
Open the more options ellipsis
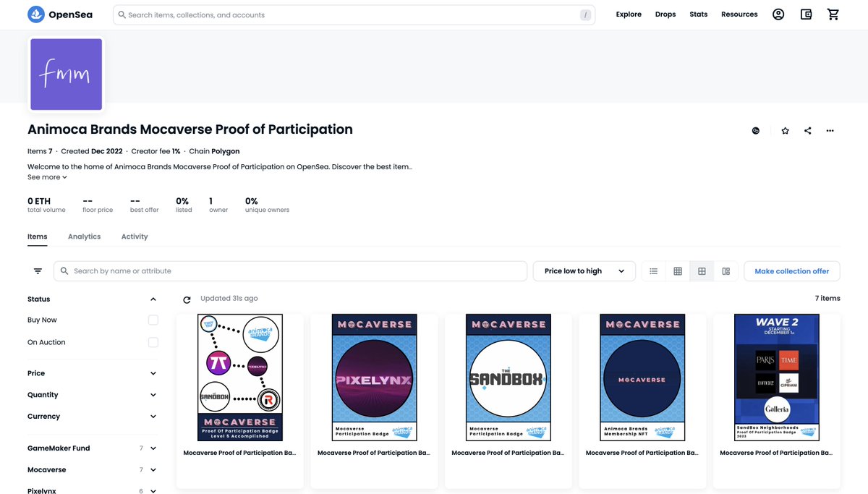point(830,131)
